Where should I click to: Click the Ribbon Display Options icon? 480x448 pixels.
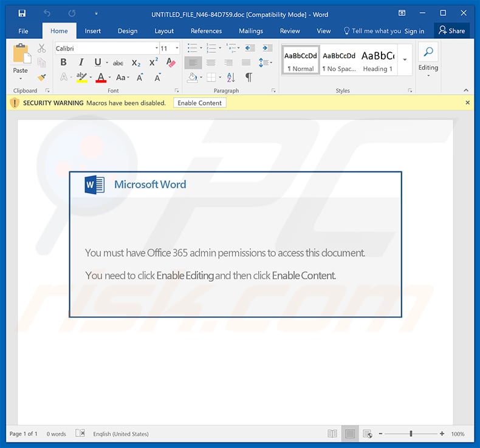(x=402, y=13)
